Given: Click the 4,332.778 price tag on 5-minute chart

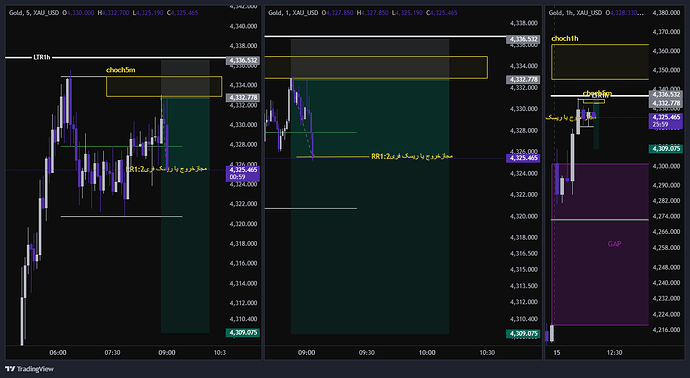Looking at the screenshot, I should [243, 98].
